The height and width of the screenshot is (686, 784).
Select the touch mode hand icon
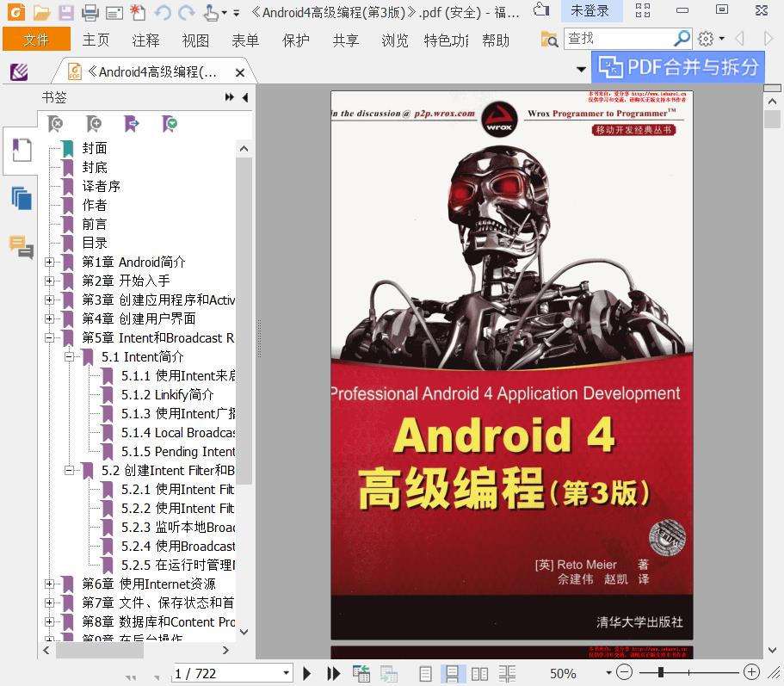211,13
